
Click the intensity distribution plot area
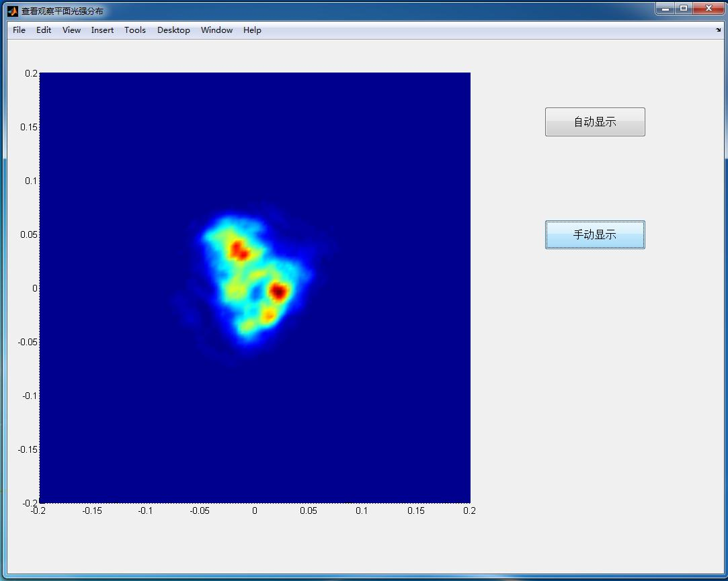[x=255, y=287]
